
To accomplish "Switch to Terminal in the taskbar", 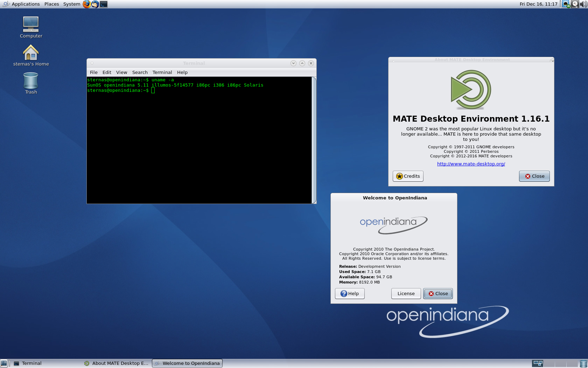I will click(x=45, y=363).
